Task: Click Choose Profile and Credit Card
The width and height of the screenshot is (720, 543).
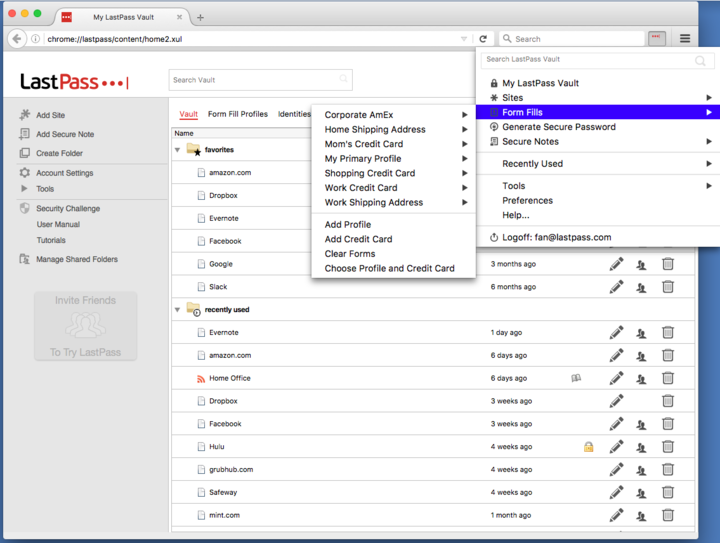Action: click(x=389, y=269)
